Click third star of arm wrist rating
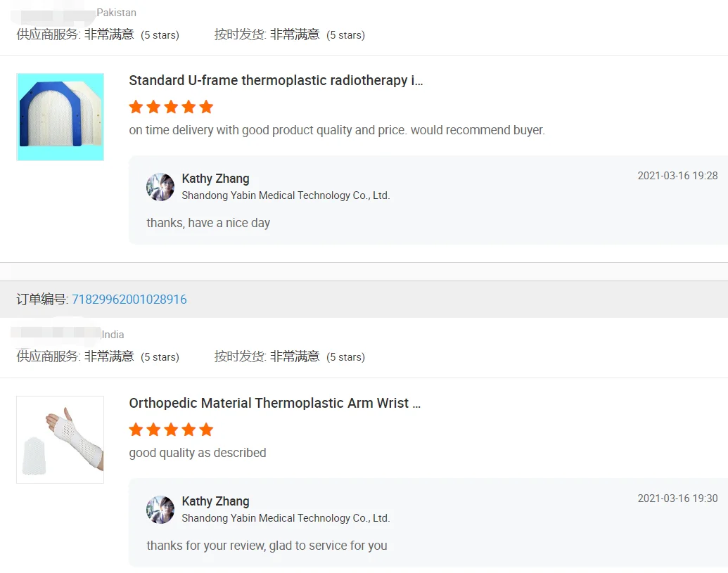Viewport: 728px width, 573px height. click(172, 430)
